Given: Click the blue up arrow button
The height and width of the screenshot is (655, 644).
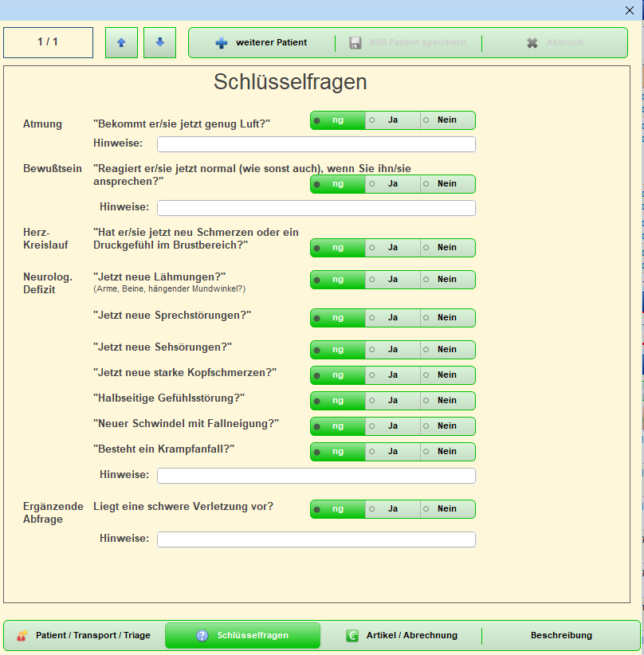Looking at the screenshot, I should [121, 43].
